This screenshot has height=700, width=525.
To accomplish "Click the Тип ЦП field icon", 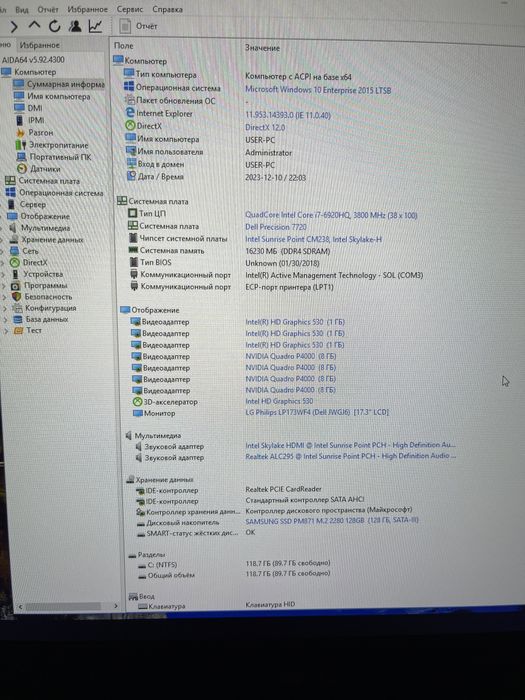I will coord(133,213).
